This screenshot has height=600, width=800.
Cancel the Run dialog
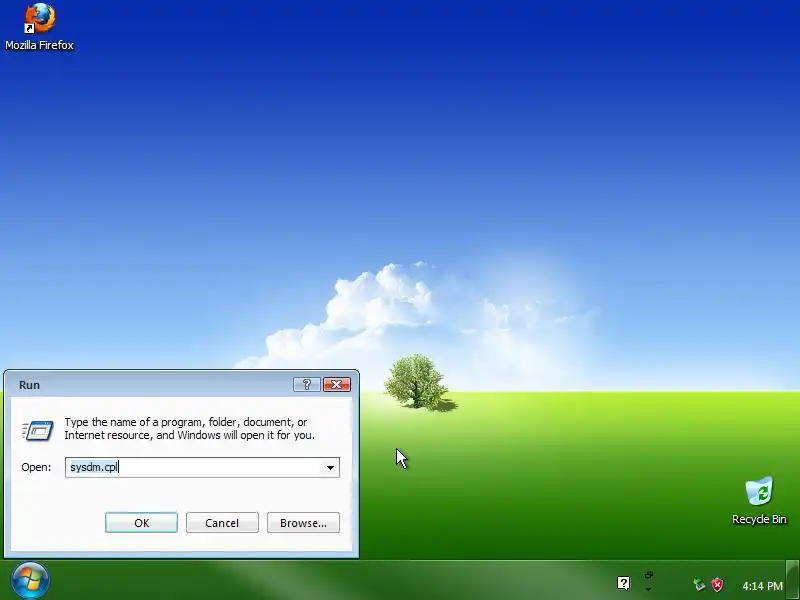point(222,522)
